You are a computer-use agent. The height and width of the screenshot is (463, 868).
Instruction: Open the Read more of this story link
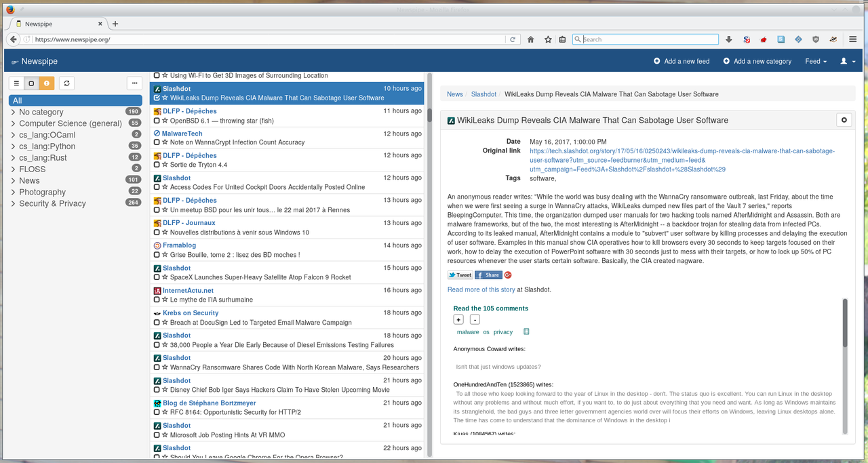point(481,289)
